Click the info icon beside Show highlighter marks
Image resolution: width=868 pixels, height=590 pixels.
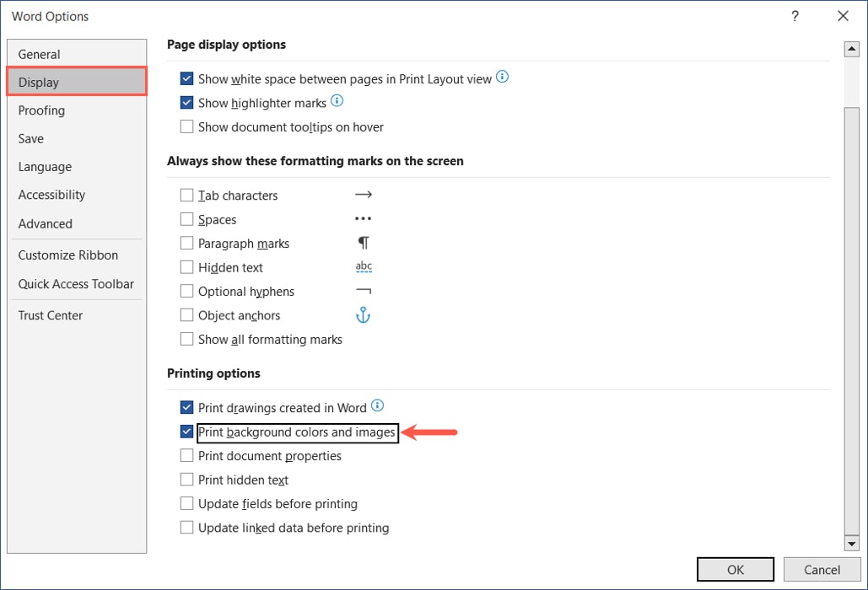338,102
